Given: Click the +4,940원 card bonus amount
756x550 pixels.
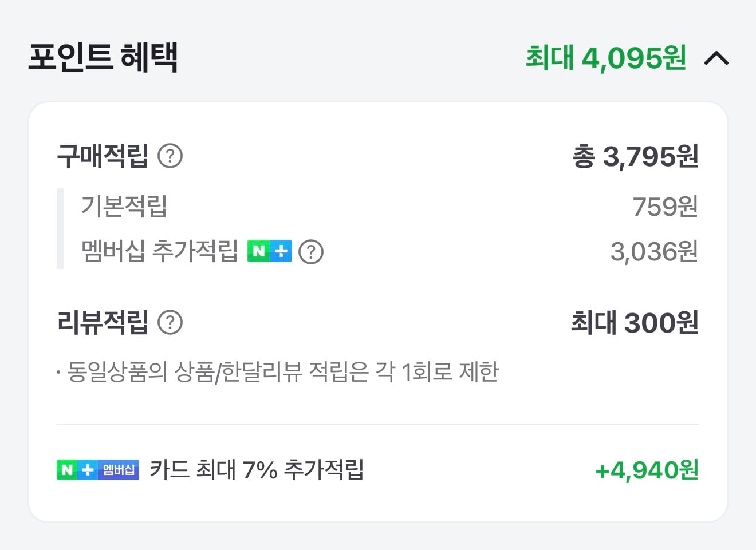Looking at the screenshot, I should coord(646,470).
